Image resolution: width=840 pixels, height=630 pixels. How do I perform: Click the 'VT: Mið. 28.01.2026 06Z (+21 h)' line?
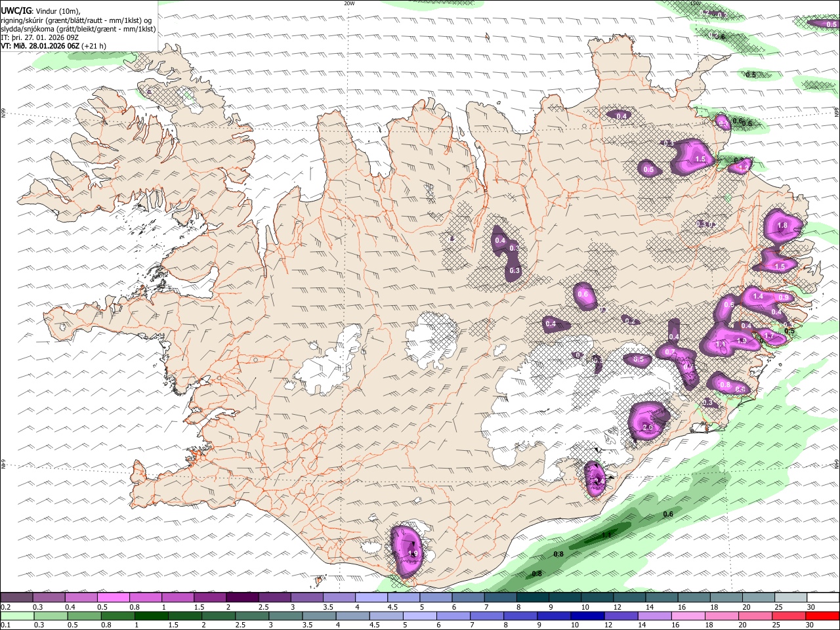click(x=54, y=46)
